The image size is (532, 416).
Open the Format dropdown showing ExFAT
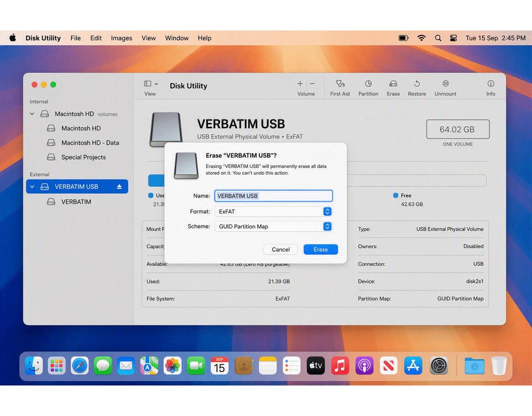(x=273, y=212)
